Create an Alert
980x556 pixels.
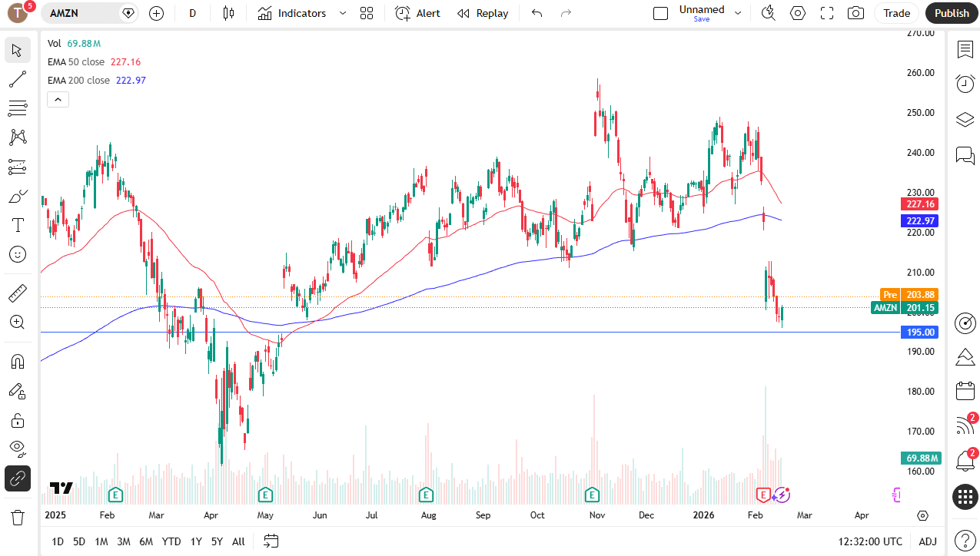tap(418, 13)
